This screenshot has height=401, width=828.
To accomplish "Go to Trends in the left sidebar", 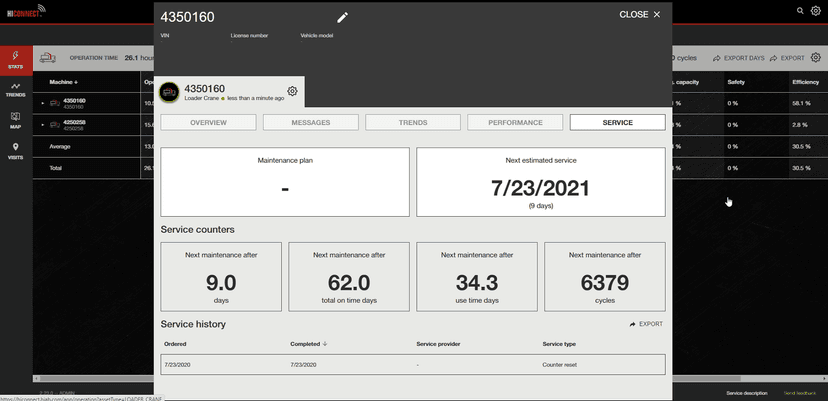I will [x=16, y=89].
